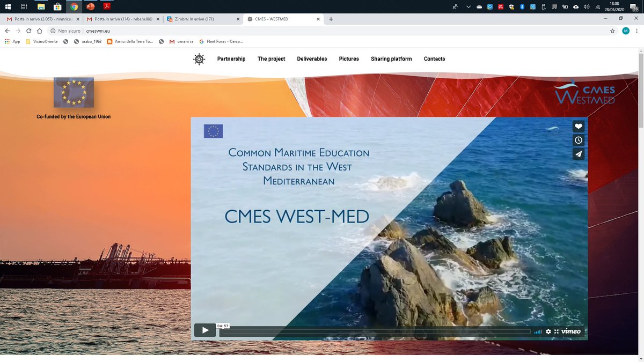Close the Zimbra tab
The image size is (644, 362).
(238, 19)
